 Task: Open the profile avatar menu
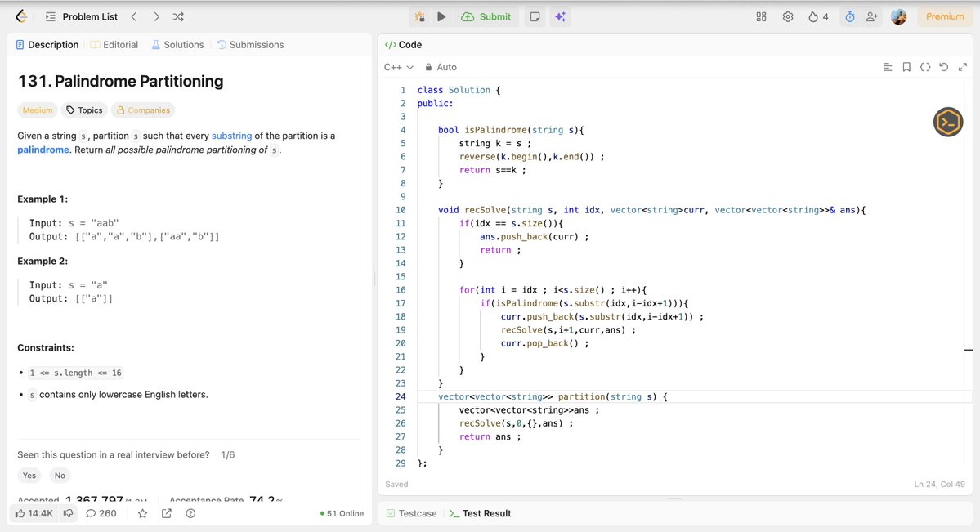[x=899, y=17]
